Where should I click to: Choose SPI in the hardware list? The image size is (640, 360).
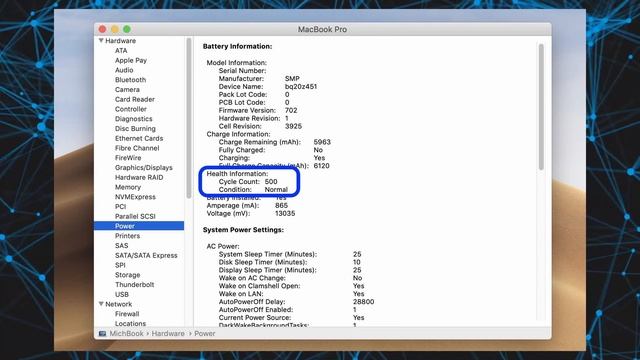(x=120, y=265)
